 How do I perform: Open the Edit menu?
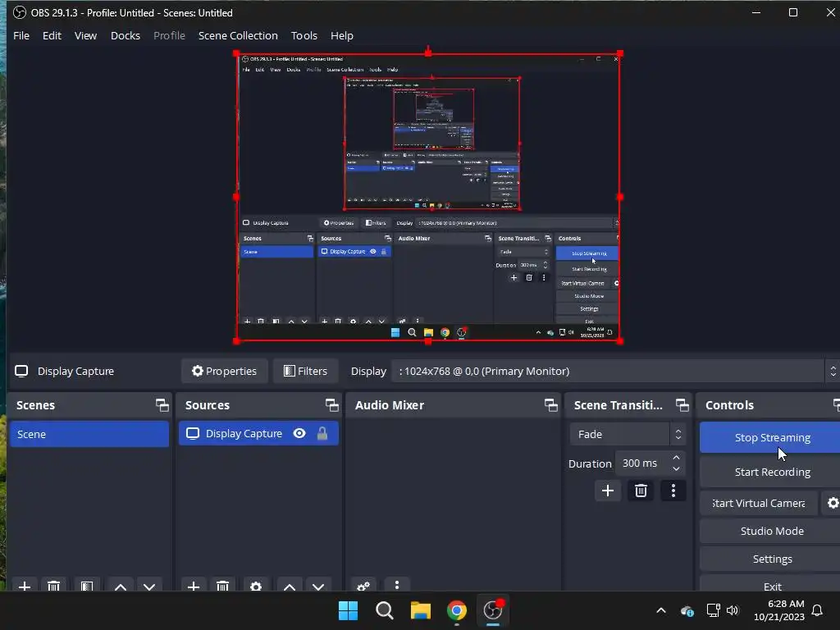[52, 35]
